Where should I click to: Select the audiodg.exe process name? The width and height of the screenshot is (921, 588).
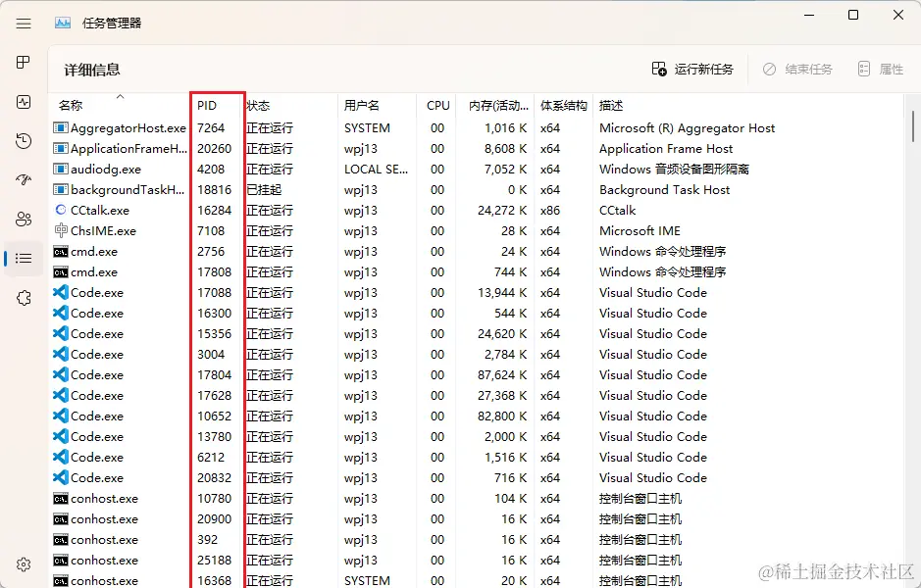[106, 169]
